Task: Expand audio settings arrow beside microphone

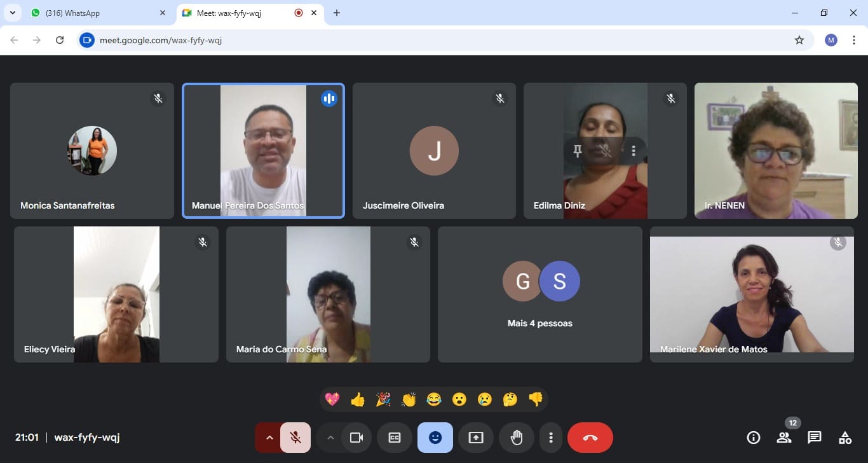Action: (269, 438)
